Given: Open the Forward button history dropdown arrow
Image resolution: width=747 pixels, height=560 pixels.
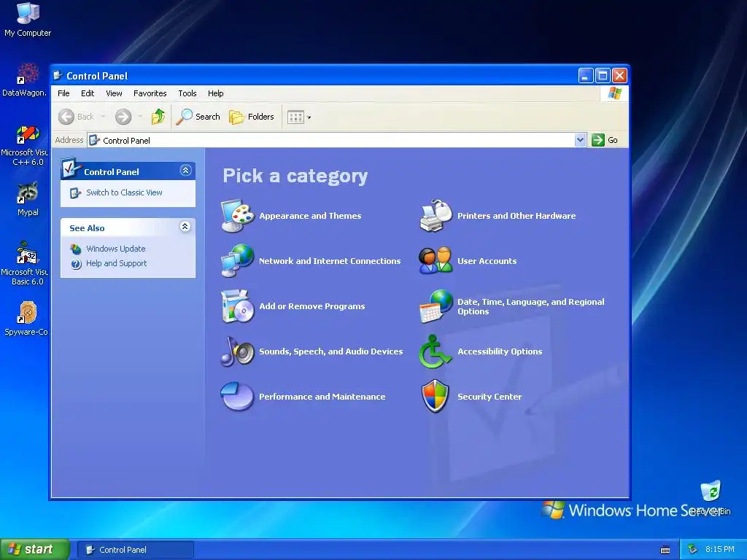Looking at the screenshot, I should click(x=140, y=117).
